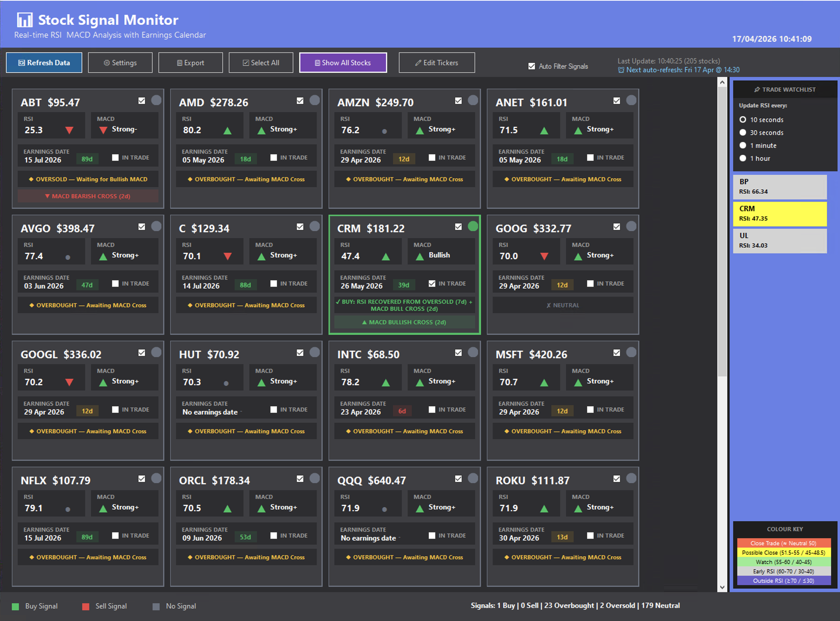Select the 1 hour RSI update option
The height and width of the screenshot is (621, 840).
(x=743, y=158)
